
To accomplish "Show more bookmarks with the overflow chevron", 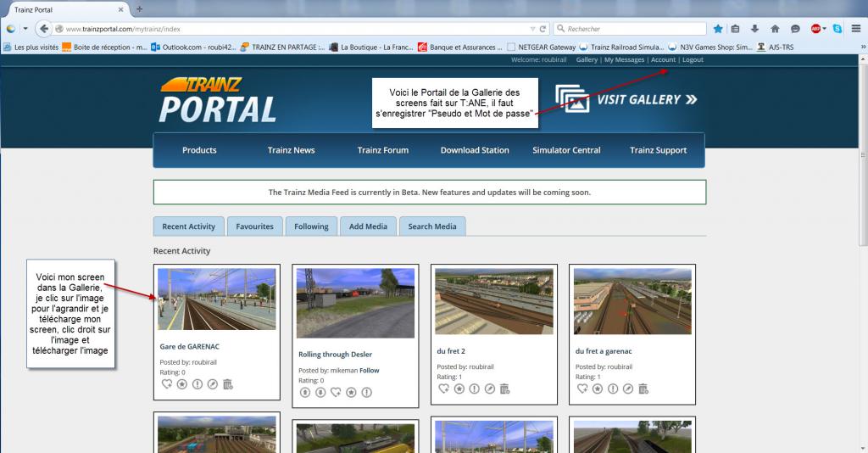I will (x=863, y=47).
